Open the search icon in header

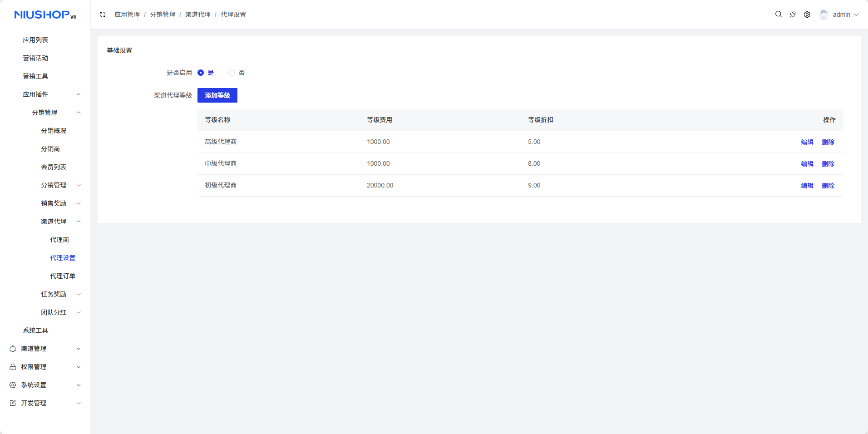[778, 15]
